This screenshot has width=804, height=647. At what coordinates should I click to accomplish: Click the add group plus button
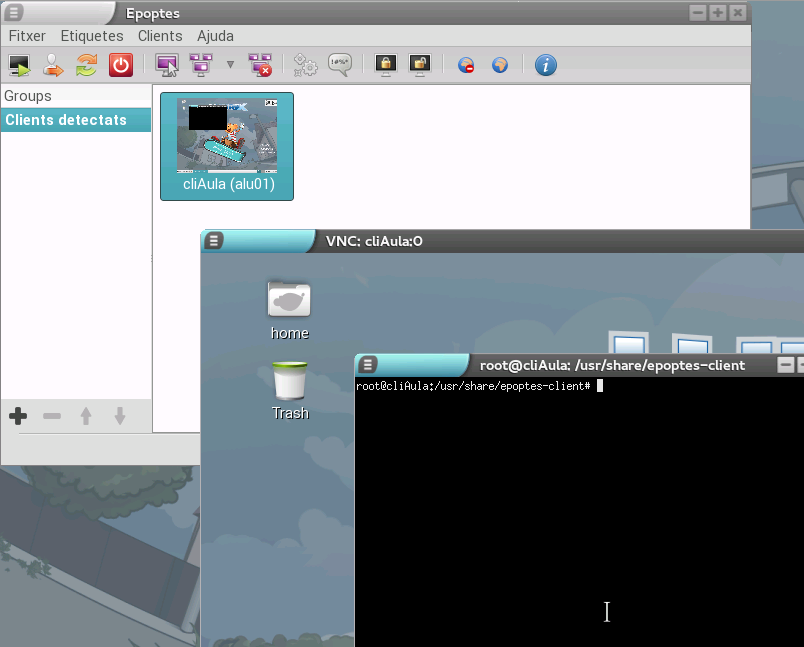[18, 416]
